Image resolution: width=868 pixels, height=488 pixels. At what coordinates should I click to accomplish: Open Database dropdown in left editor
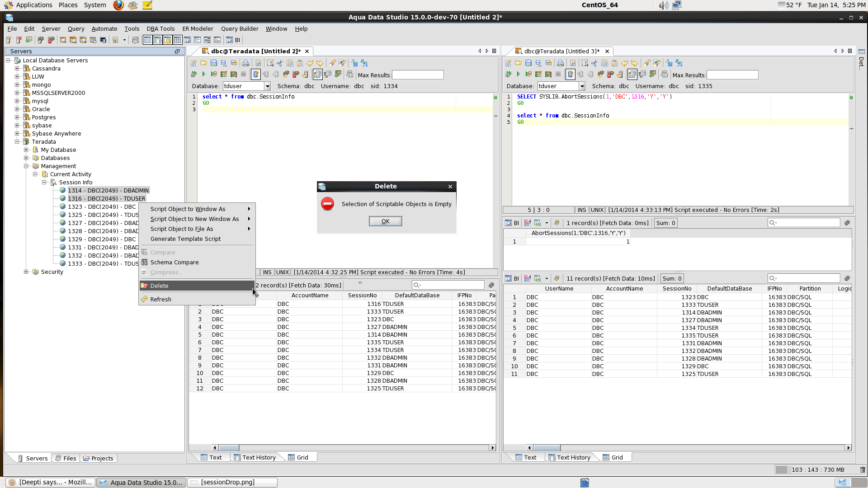pyautogui.click(x=267, y=86)
